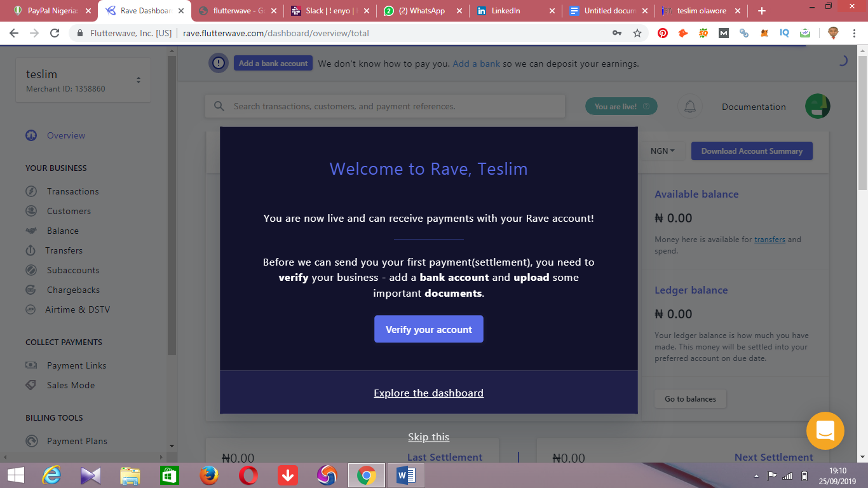Click the Balance handshake icon
This screenshot has width=868, height=488.
pos(31,231)
